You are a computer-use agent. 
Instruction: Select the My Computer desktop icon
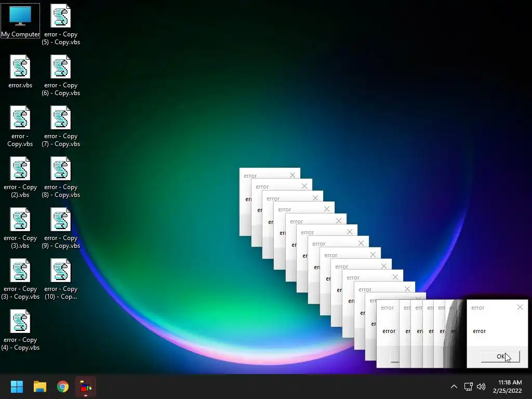(x=20, y=21)
